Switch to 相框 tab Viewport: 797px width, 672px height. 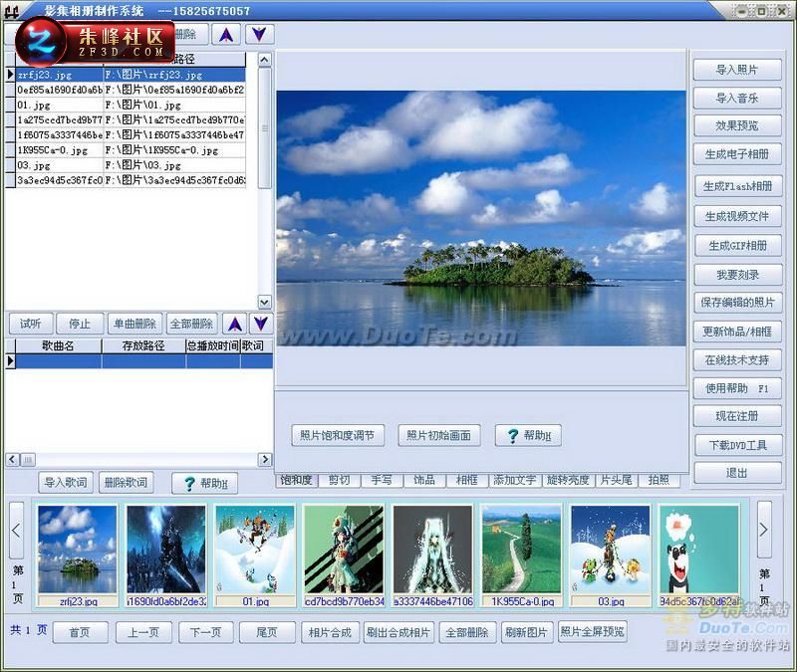click(x=467, y=480)
